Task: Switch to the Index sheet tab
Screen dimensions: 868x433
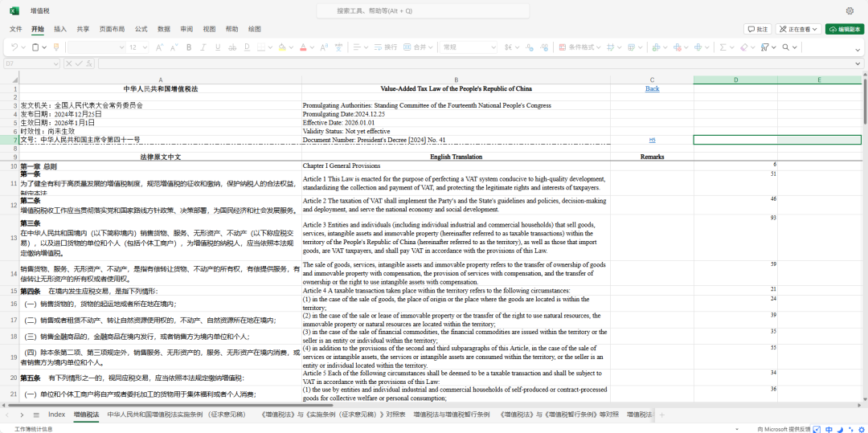Action: (56, 415)
